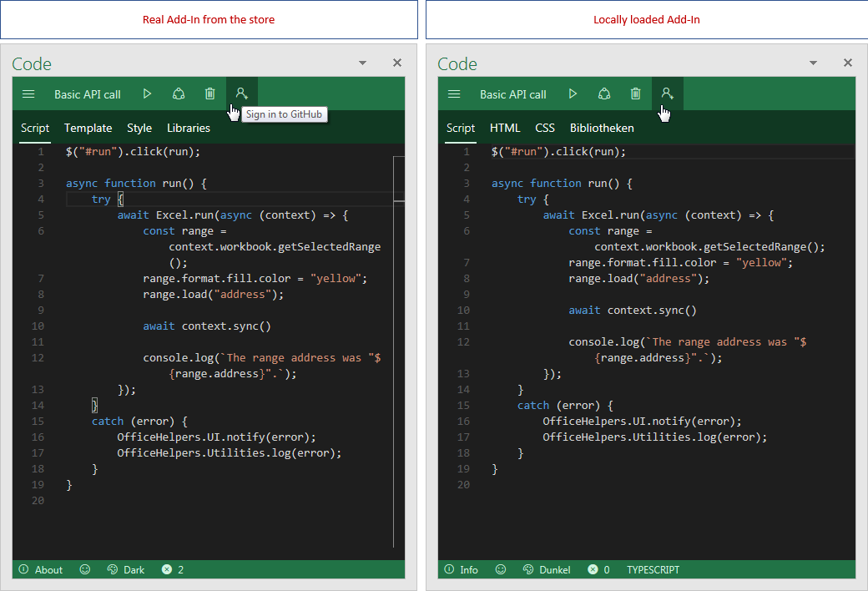Switch to Bibliotheken tab
868x591 pixels.
[x=602, y=128]
